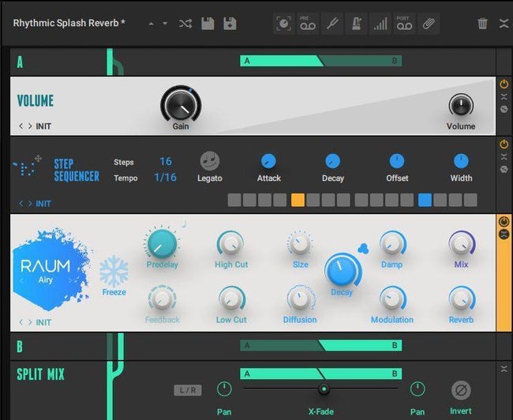Save the current preset with floppy icon
The width and height of the screenshot is (513, 420).
(x=208, y=24)
